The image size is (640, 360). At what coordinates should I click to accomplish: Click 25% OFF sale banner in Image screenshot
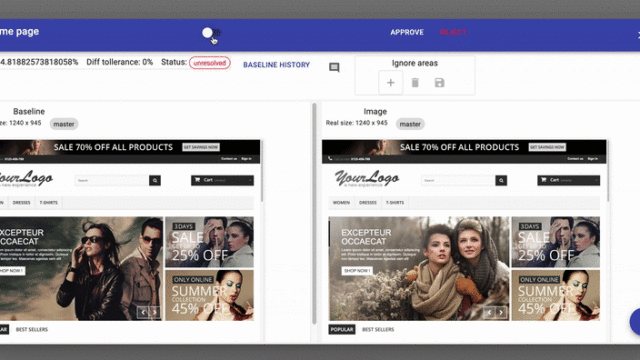click(x=556, y=242)
